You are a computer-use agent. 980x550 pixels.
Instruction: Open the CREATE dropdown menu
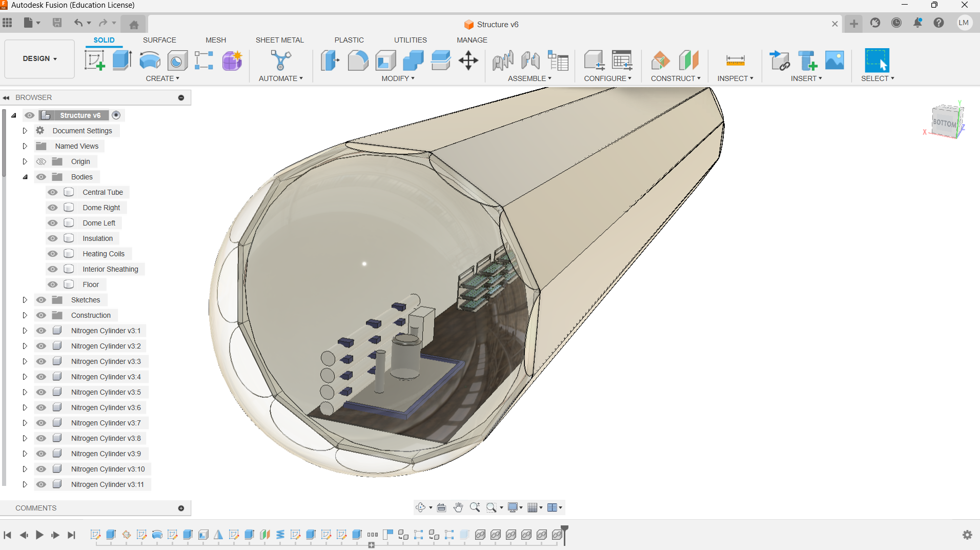pos(162,78)
